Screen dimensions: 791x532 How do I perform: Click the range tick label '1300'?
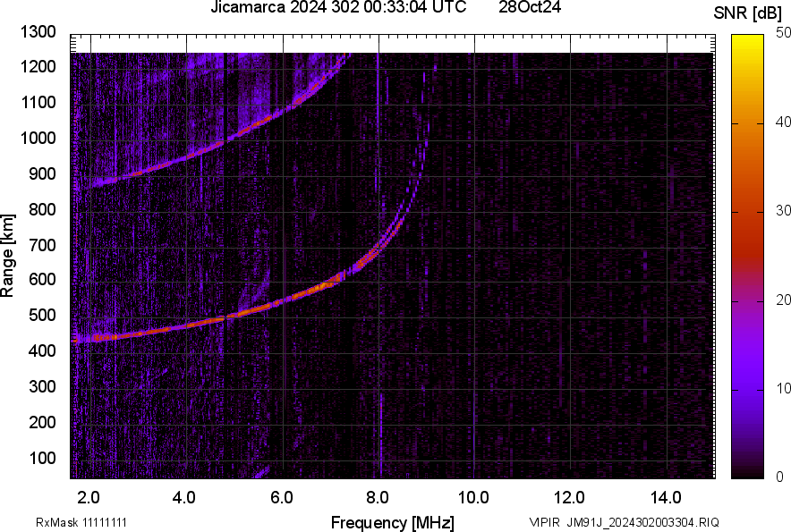38,32
